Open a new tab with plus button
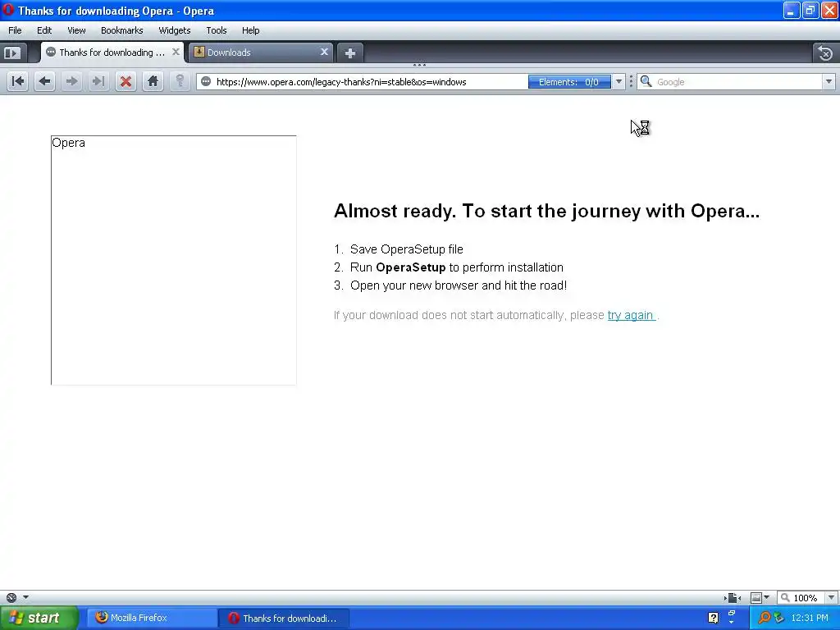The image size is (840, 630). pos(350,52)
